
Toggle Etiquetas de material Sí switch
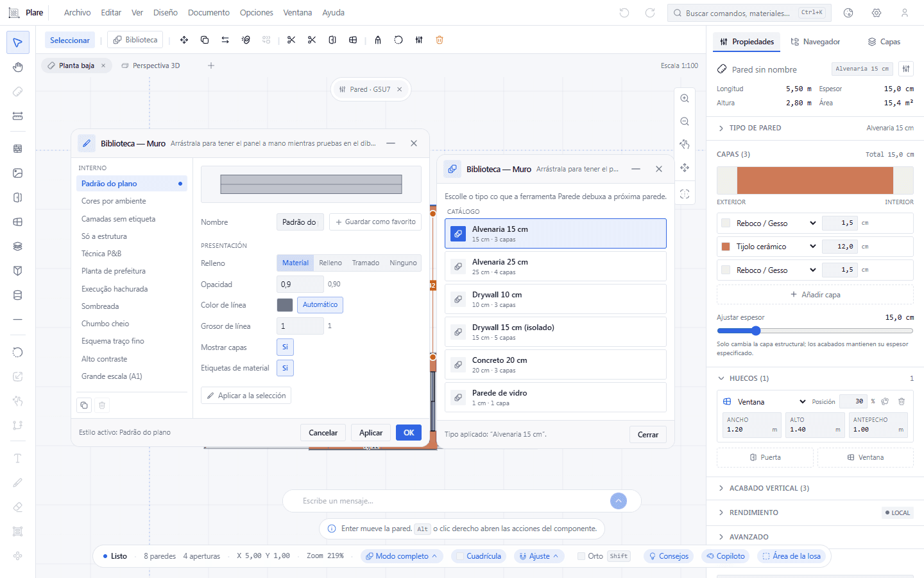point(285,368)
